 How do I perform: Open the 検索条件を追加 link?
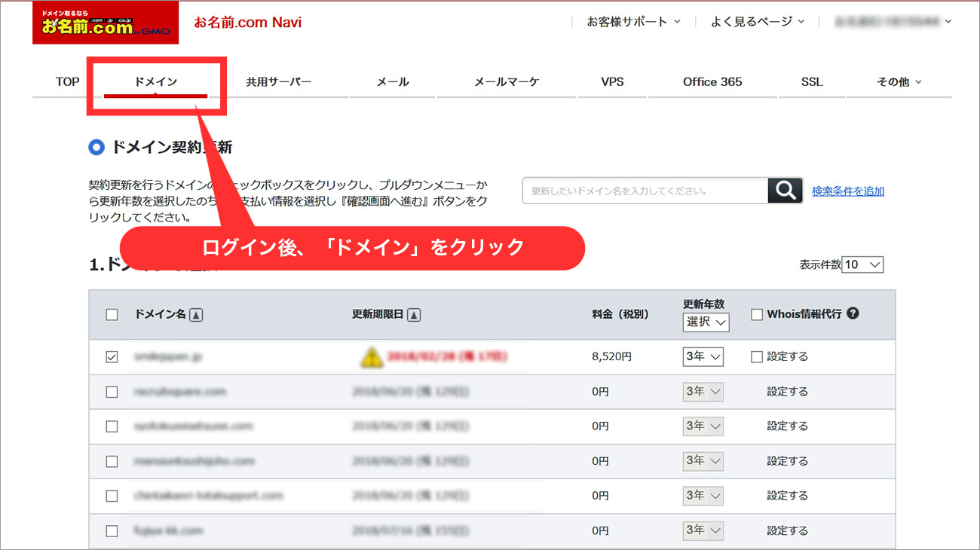[848, 191]
